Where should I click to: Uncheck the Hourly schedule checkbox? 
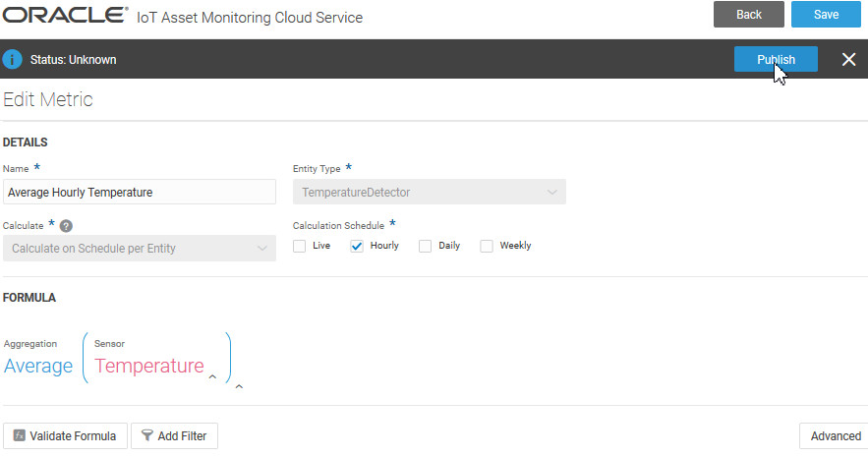[357, 246]
